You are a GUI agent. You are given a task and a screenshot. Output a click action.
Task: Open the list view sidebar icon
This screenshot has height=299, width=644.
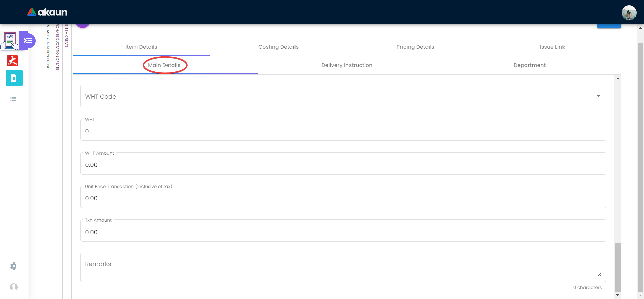pos(13,99)
